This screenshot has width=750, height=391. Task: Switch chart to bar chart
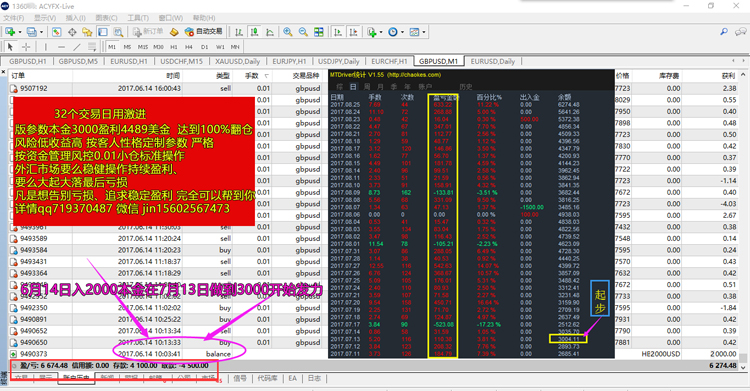click(x=239, y=32)
